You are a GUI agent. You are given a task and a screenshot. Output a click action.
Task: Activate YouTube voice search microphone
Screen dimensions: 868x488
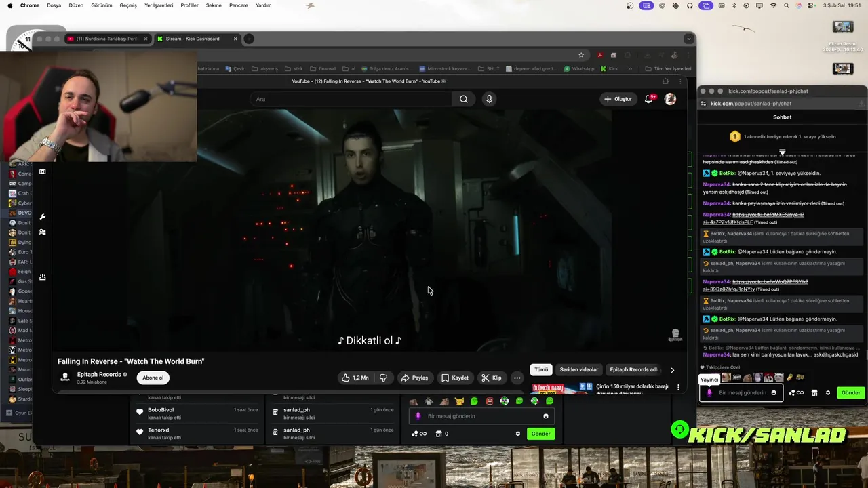click(489, 99)
